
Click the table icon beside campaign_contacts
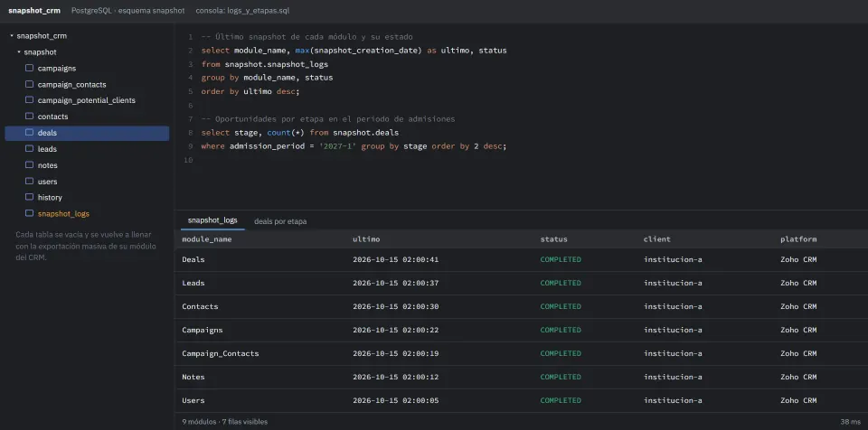pos(29,84)
